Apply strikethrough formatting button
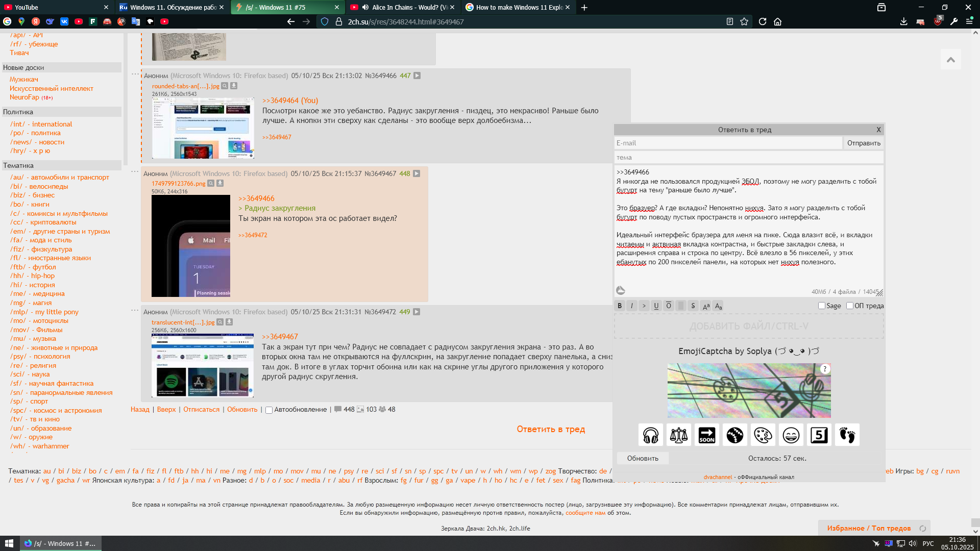 [x=693, y=306]
